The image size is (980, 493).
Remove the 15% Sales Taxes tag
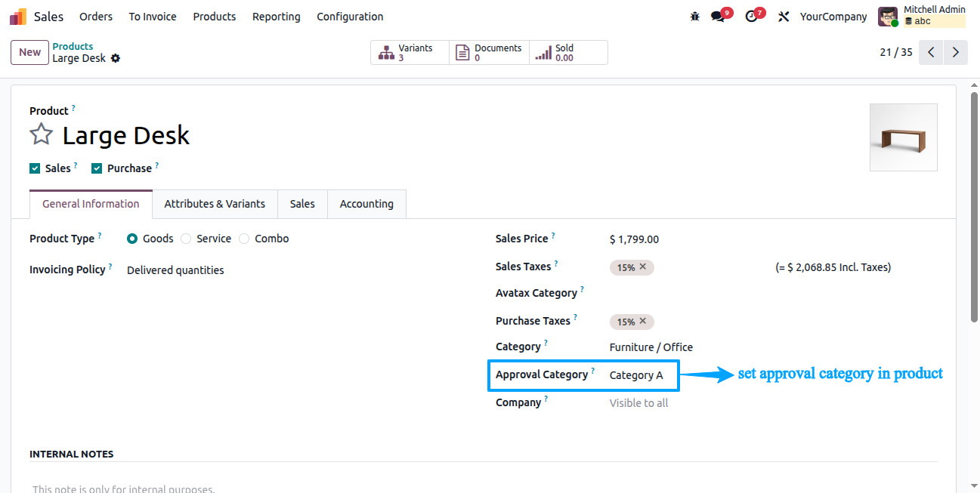pos(643,267)
